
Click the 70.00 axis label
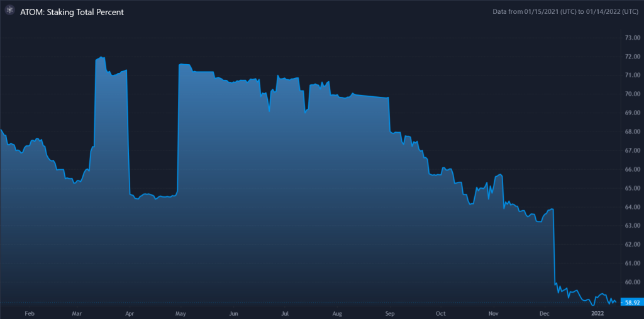coord(633,94)
